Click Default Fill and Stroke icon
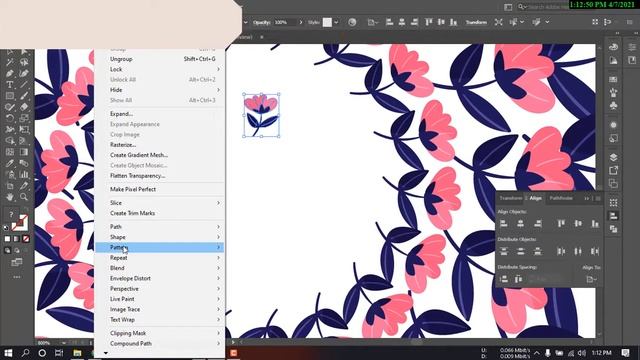640x360 pixels. click(x=6, y=228)
